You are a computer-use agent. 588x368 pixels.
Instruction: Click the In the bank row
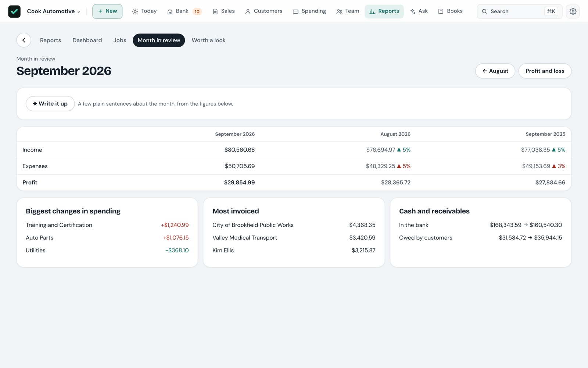(480, 225)
